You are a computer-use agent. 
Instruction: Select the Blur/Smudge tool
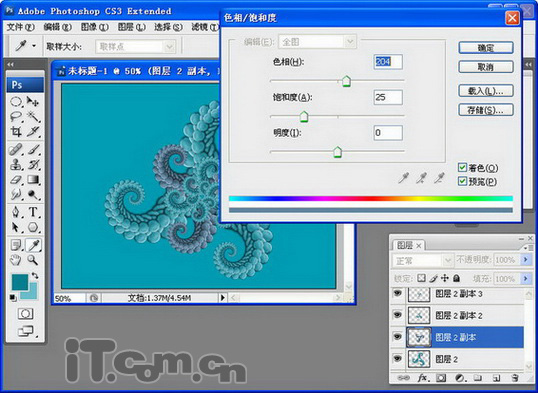point(16,195)
